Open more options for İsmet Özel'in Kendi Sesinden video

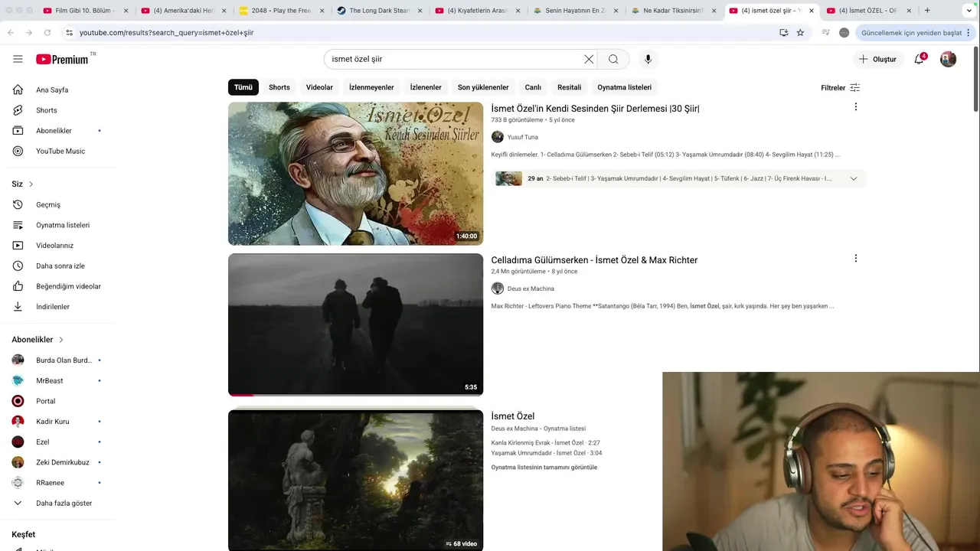coord(855,107)
